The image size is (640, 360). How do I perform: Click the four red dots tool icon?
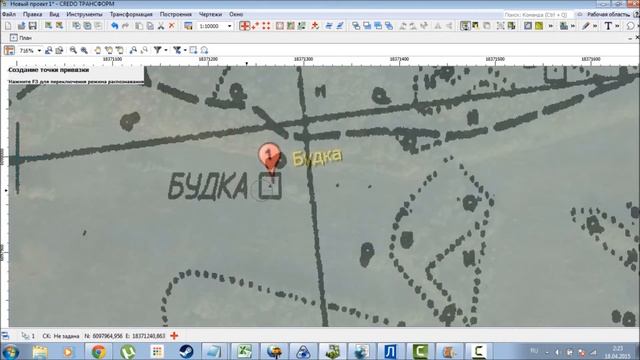267,26
